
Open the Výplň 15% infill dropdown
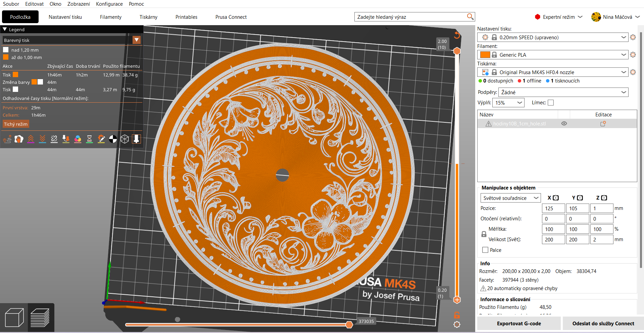pos(508,103)
